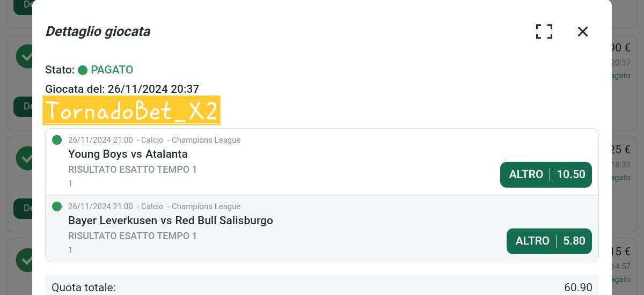Close the Dettaglio giocata dialog

583,32
